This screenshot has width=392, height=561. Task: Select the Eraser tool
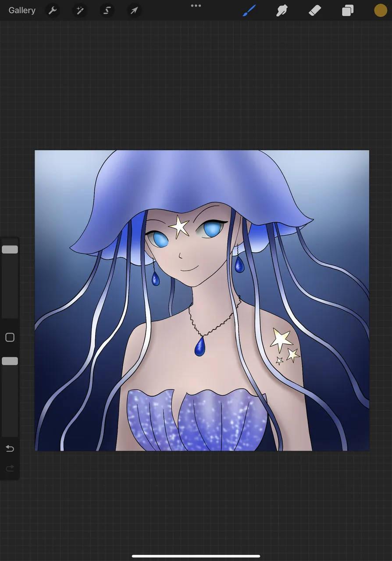[315, 11]
